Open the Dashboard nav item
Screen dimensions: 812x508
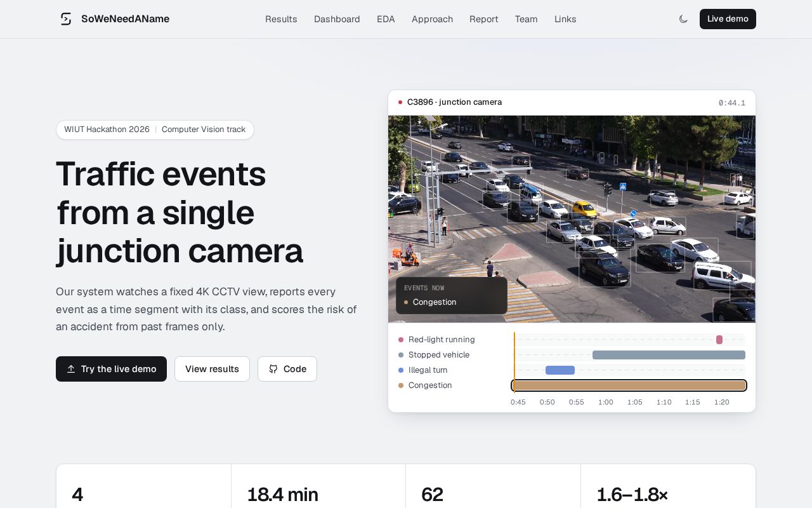point(337,19)
